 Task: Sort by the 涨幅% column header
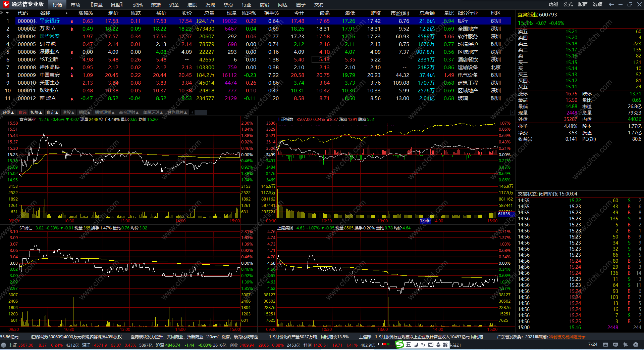[86, 13]
